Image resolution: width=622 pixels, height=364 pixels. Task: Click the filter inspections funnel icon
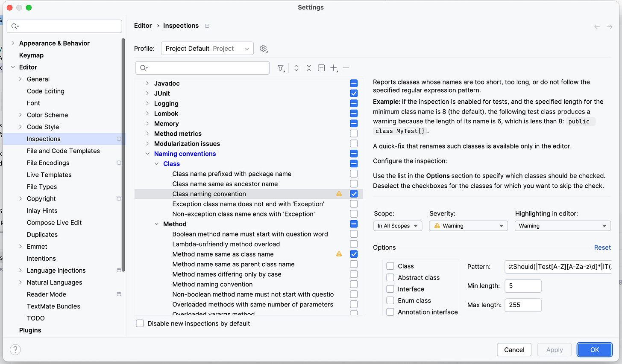pyautogui.click(x=281, y=68)
